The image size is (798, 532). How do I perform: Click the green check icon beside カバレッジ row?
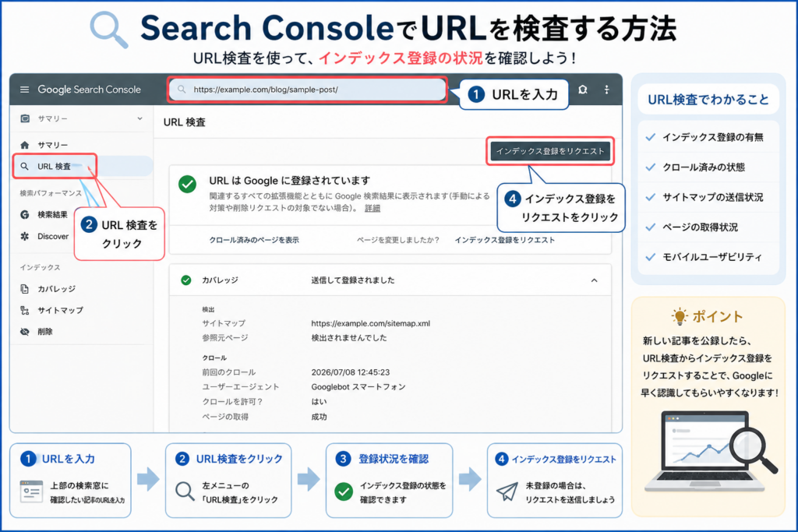pos(186,280)
